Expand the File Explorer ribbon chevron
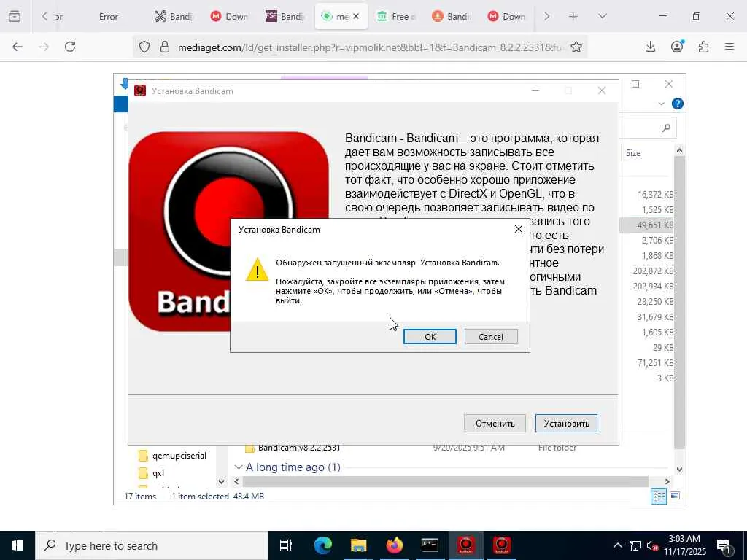The width and height of the screenshot is (747, 560). pyautogui.click(x=661, y=104)
